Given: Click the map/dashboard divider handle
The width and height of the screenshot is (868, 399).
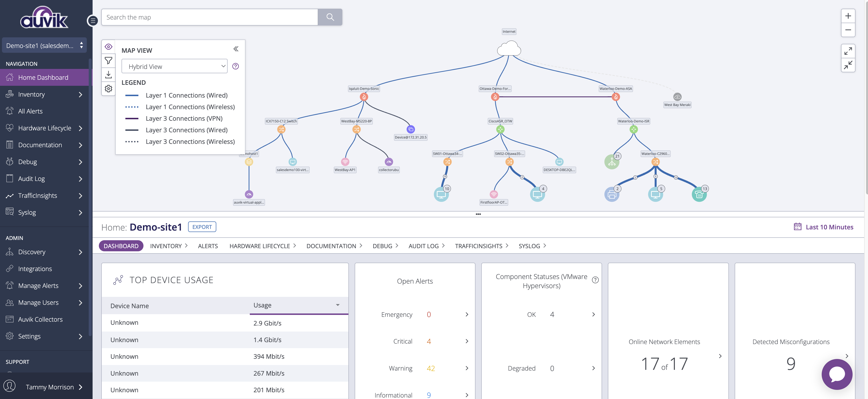Looking at the screenshot, I should tap(478, 214).
